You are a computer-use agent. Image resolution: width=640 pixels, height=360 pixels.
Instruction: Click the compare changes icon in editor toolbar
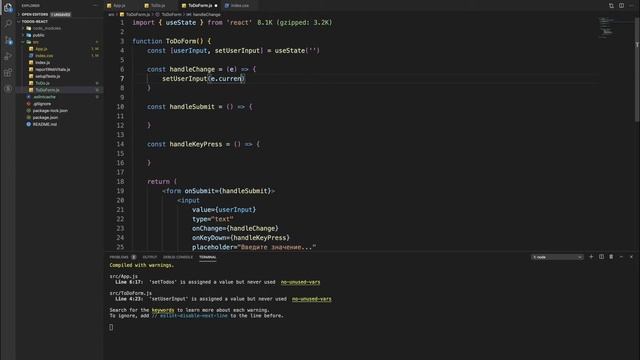(611, 6)
